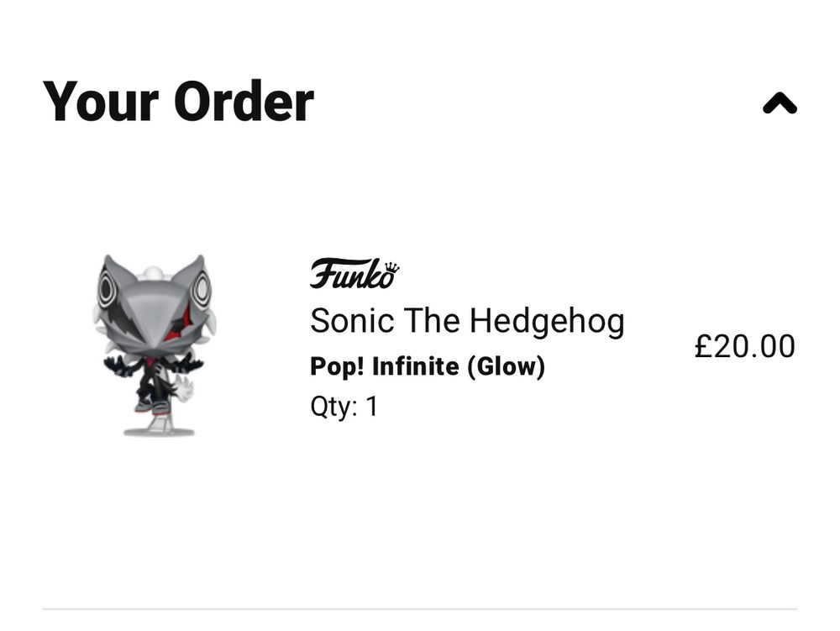This screenshot has height=631, width=840.
Task: Click the quantity number 1
Action: 371,407
